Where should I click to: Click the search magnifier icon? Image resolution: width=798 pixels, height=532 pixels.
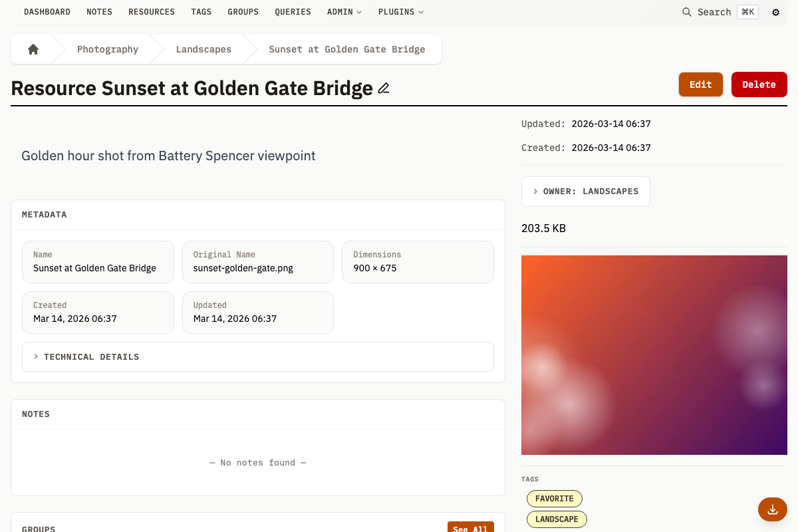687,12
